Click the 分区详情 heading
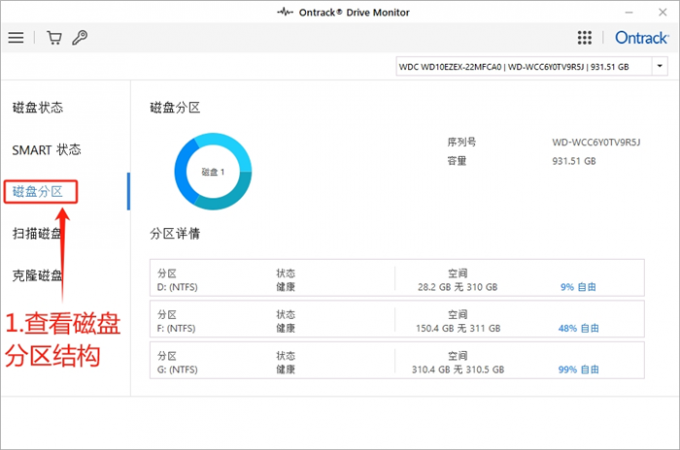Viewport: 680px width, 450px height. 175,234
